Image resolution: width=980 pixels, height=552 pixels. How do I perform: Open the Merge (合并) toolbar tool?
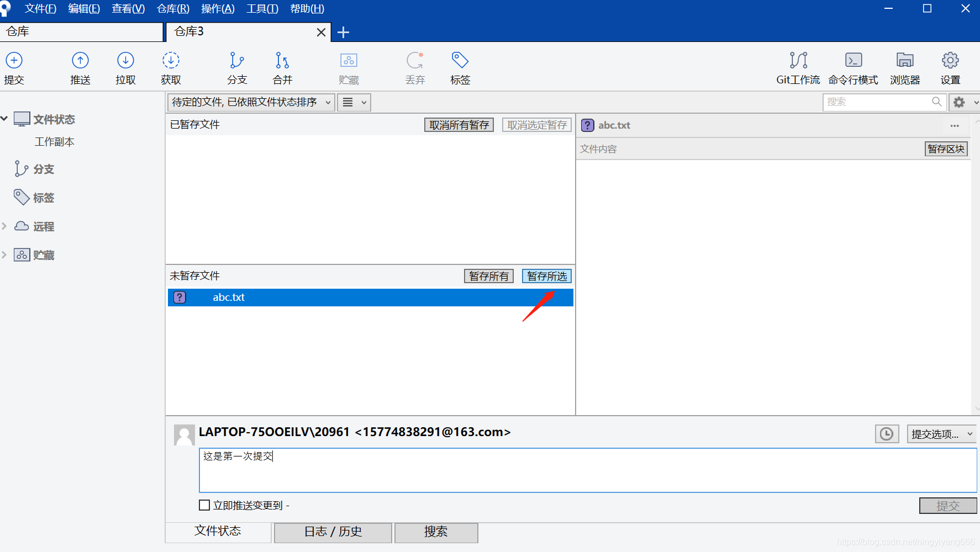(282, 60)
